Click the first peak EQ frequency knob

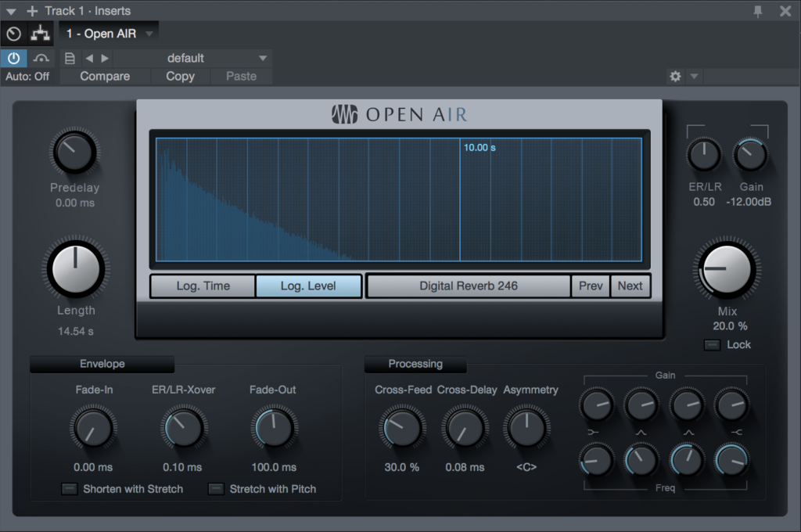click(x=641, y=461)
